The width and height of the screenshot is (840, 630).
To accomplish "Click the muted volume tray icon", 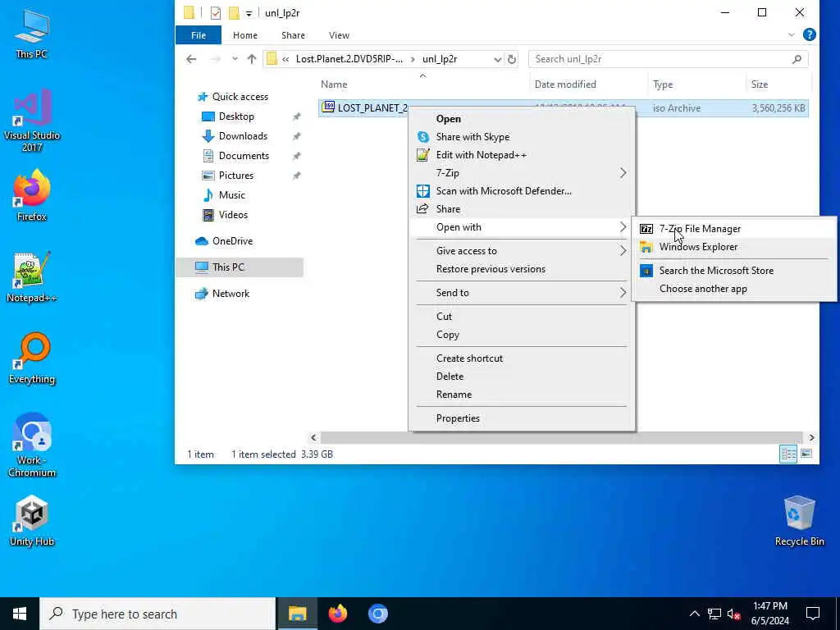I will click(733, 614).
